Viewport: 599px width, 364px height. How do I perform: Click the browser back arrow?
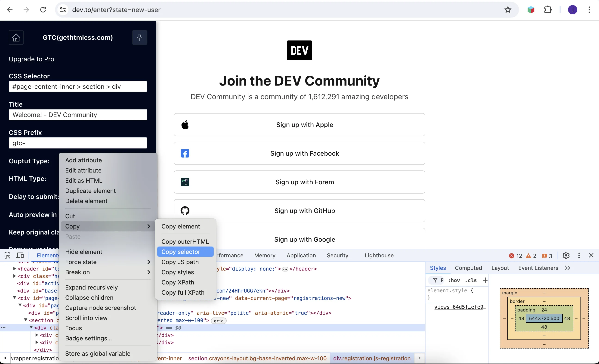tap(10, 10)
